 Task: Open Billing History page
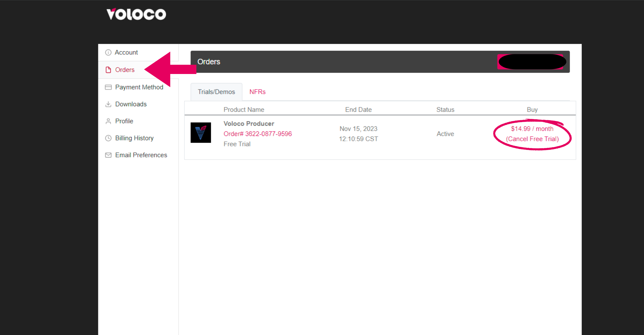coord(134,138)
